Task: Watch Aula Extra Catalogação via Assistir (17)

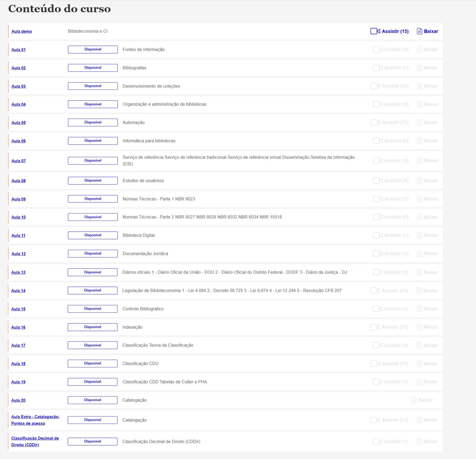Action: pos(375,420)
